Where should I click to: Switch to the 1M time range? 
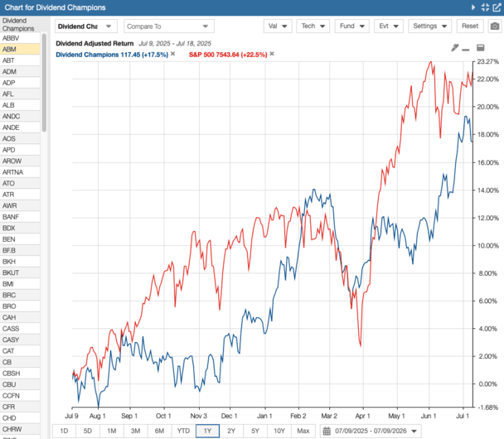click(x=112, y=431)
